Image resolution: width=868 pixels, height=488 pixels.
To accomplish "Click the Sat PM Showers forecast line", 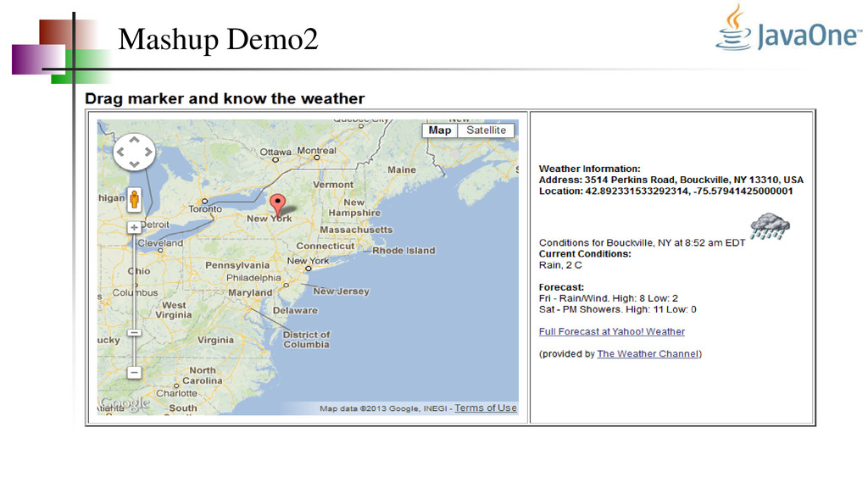I will tap(618, 309).
